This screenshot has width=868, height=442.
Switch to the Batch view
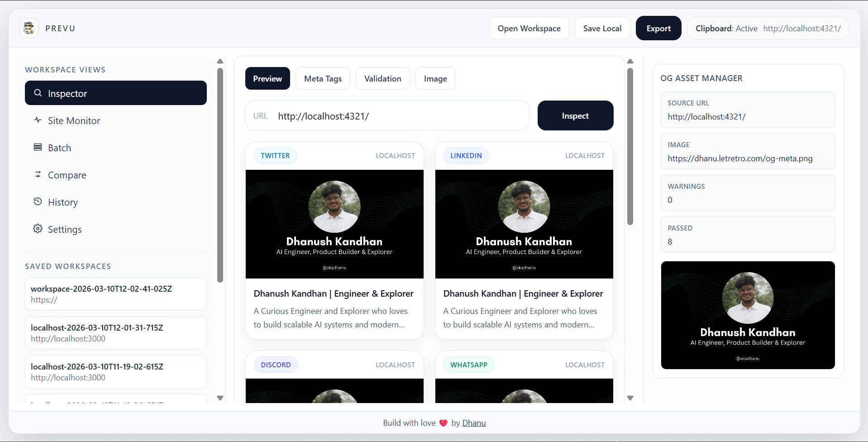click(59, 148)
